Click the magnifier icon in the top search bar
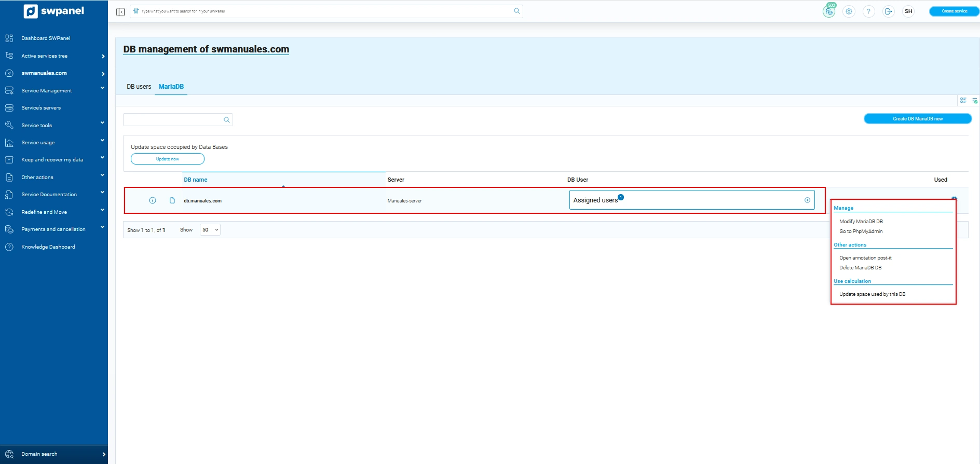Viewport: 980px width, 464px height. [516, 11]
